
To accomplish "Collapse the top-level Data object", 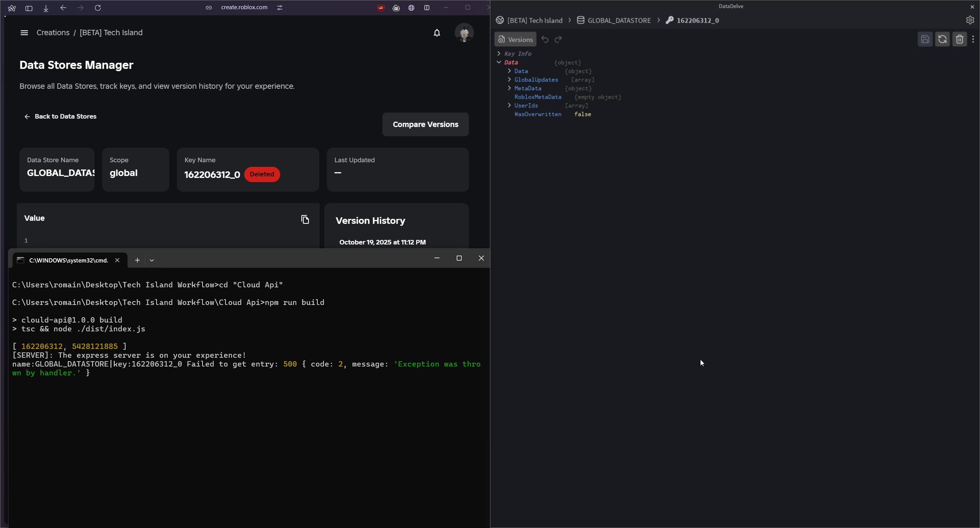I will click(499, 62).
